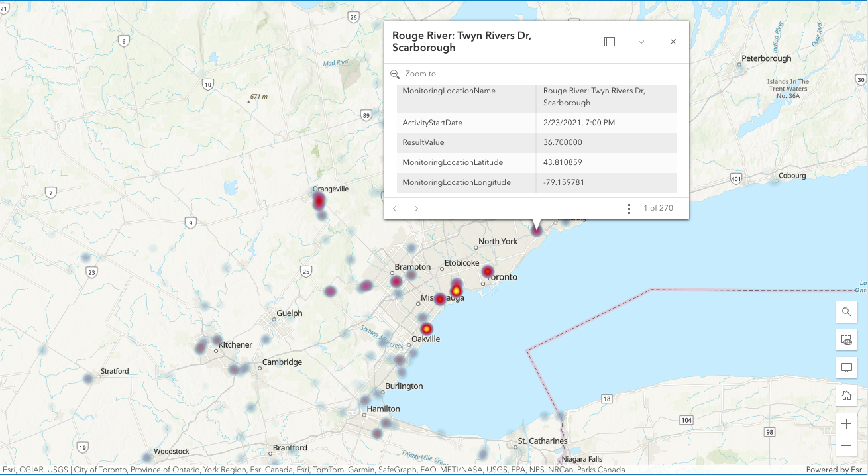Image resolution: width=868 pixels, height=475 pixels.
Task: Dock the popup using the dock icon
Action: [608, 41]
